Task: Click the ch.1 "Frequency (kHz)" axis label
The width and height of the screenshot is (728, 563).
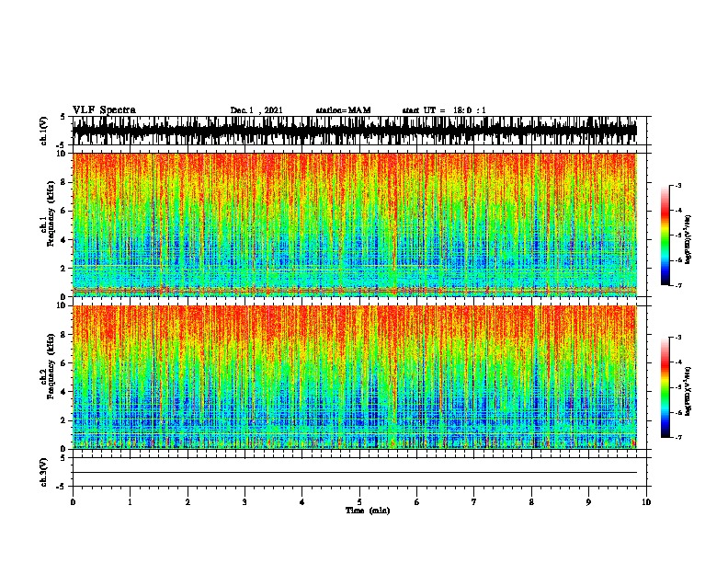Action: click(51, 213)
